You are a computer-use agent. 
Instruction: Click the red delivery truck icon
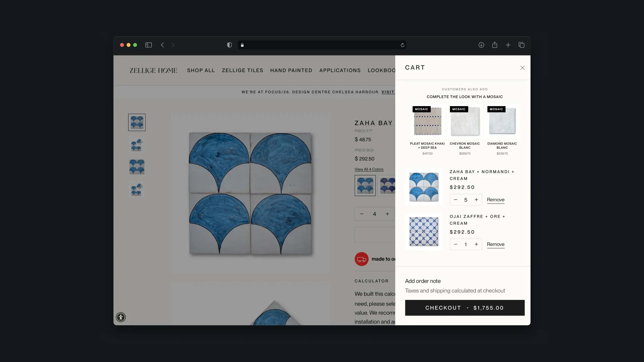click(x=361, y=259)
